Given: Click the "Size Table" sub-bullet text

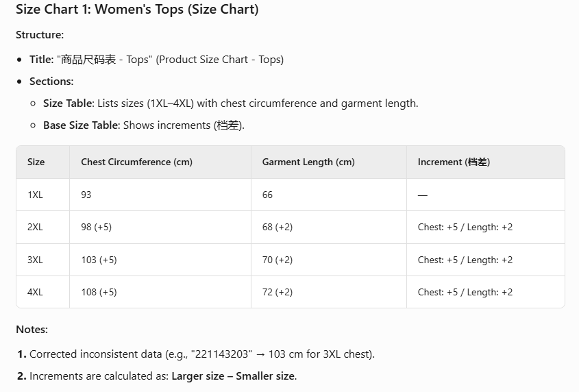Looking at the screenshot, I should 230,103.
